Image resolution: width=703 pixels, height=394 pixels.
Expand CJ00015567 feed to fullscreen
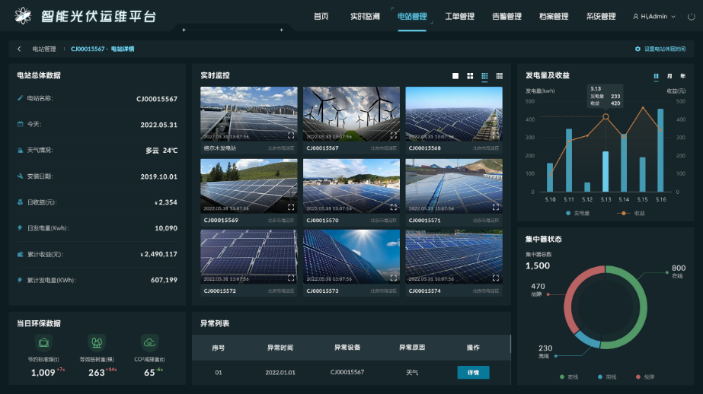click(x=393, y=135)
